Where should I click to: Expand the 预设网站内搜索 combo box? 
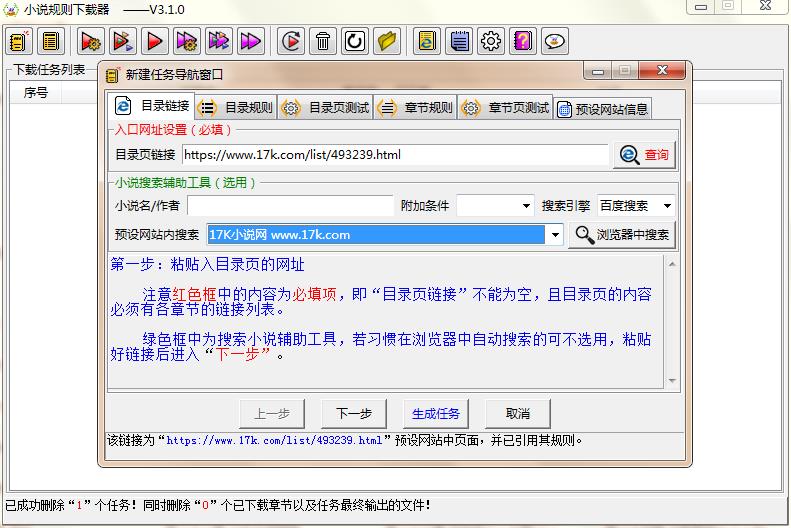pyautogui.click(x=556, y=235)
